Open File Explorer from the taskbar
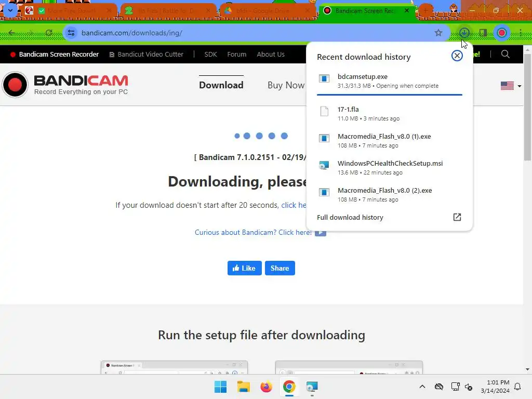Image resolution: width=532 pixels, height=399 pixels. tap(243, 387)
